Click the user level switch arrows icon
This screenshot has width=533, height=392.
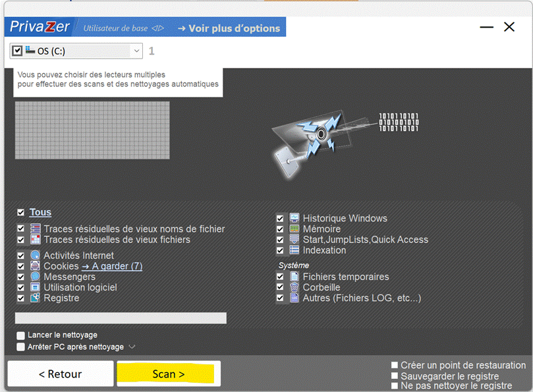pos(158,28)
